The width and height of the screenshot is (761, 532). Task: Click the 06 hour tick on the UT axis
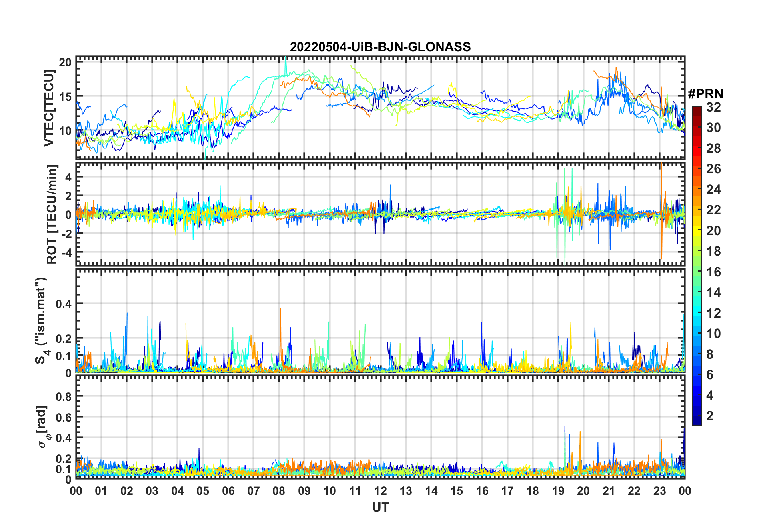pos(228,491)
